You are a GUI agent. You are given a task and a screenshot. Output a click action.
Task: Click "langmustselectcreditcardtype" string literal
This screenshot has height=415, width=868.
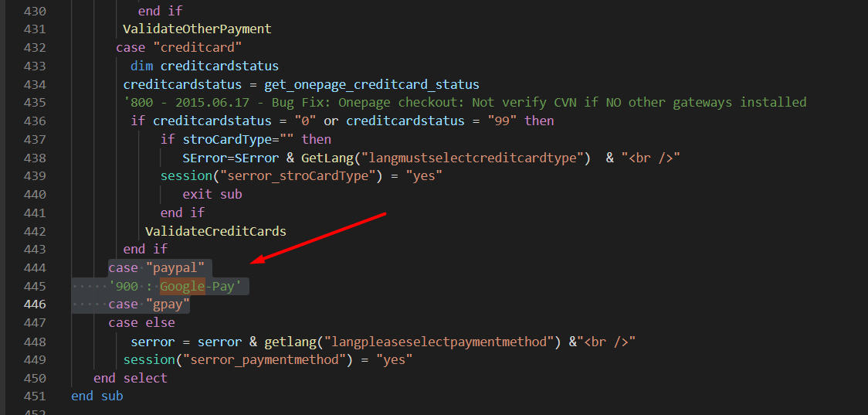tap(476, 158)
